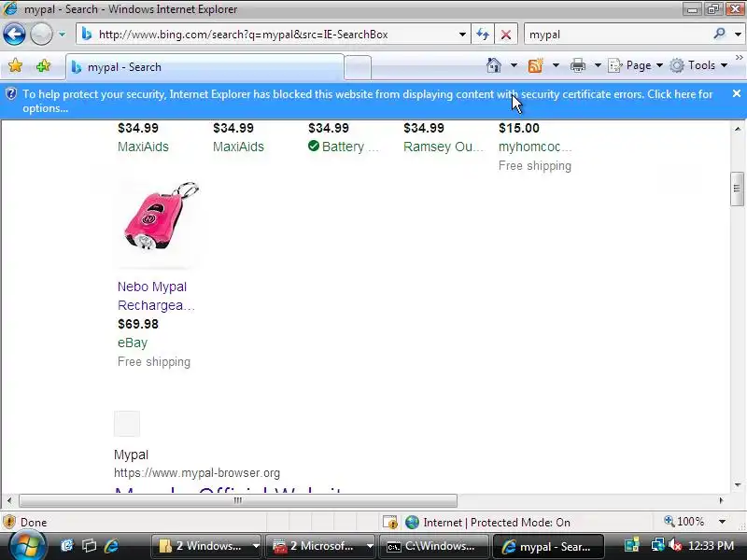Select the mypal - Search tab
The height and width of the screenshot is (560, 747).
coord(204,67)
